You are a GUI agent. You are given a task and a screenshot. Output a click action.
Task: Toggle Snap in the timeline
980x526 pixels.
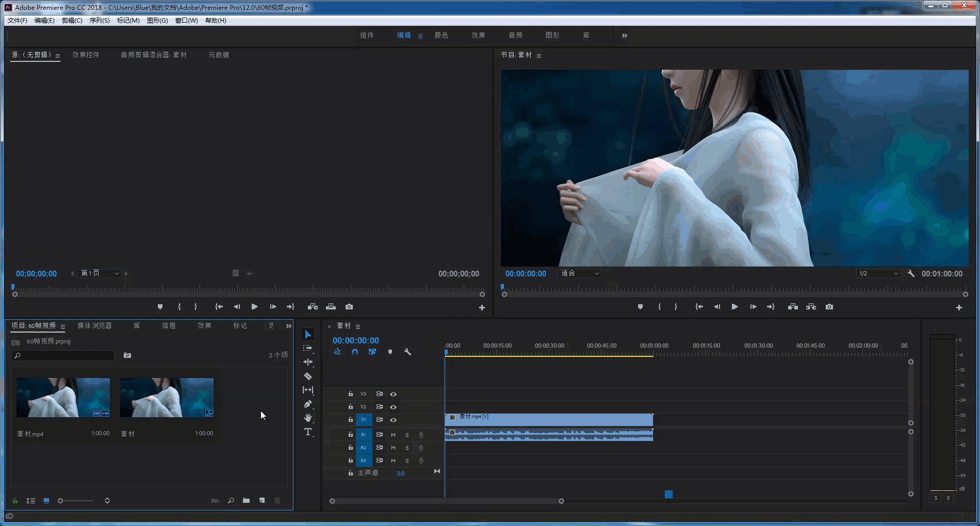tap(355, 352)
